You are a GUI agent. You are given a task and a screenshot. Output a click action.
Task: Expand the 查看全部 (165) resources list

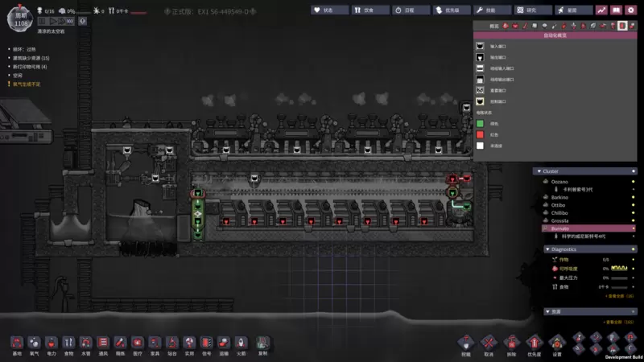(618, 323)
